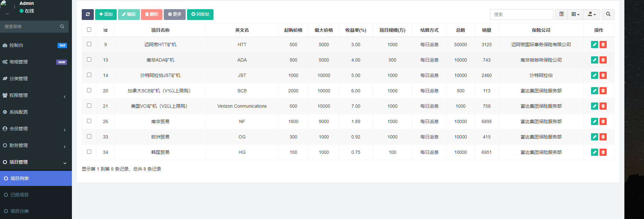Click edit pencil for 南非贸易 row

point(594,121)
